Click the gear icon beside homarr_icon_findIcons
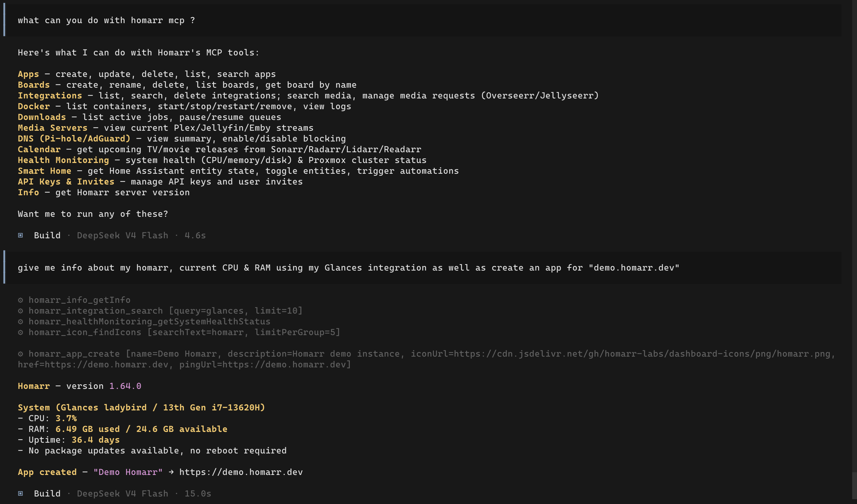 click(20, 332)
